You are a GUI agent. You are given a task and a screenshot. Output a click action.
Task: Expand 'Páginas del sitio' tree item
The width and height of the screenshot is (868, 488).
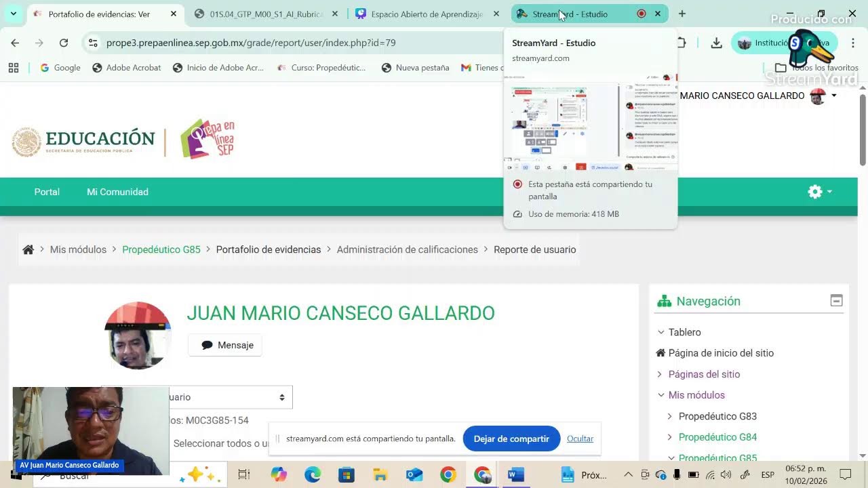(659, 374)
